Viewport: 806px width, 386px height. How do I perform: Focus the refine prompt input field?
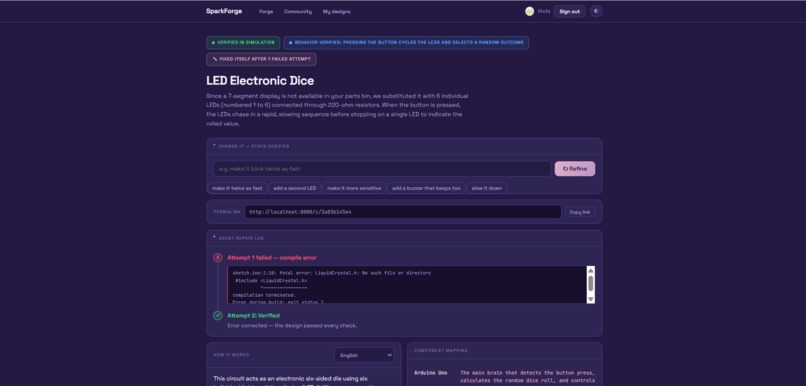(382, 169)
